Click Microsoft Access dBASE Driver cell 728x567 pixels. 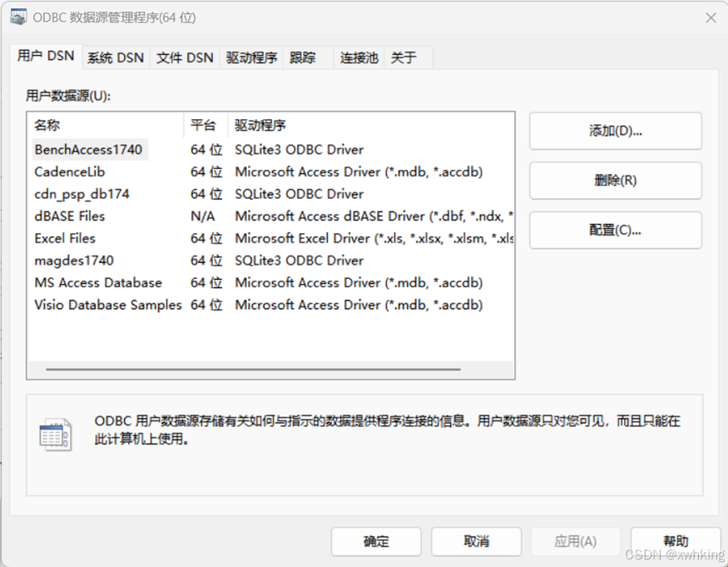374,216
